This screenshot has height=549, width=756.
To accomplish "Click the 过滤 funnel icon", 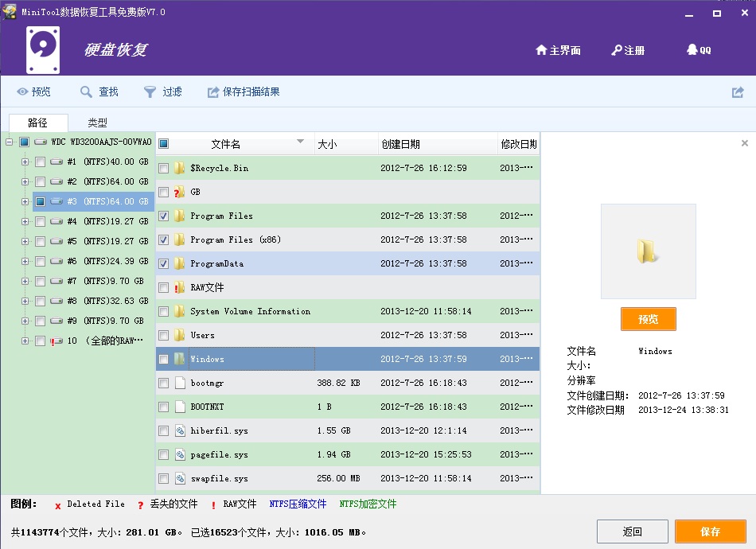I will coord(150,91).
